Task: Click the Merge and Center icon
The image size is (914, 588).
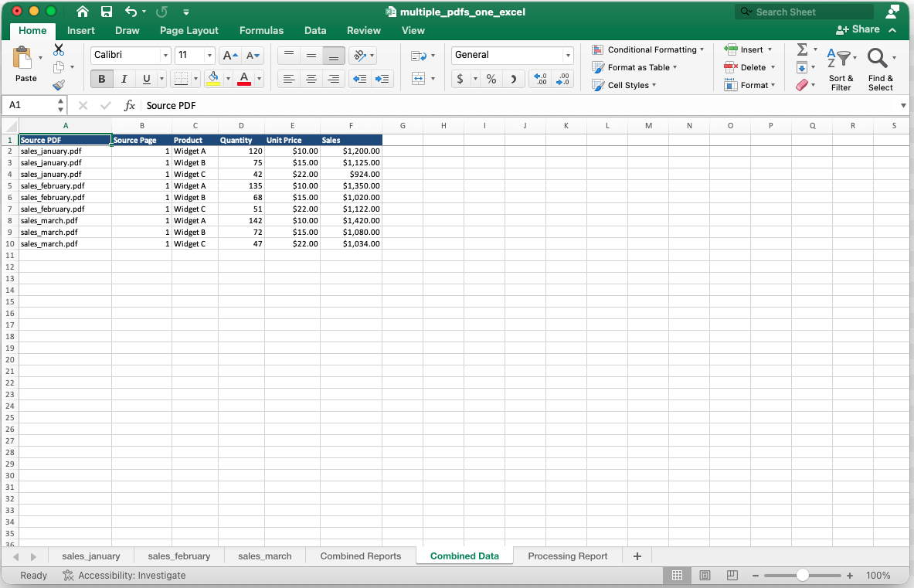Action: (x=419, y=79)
